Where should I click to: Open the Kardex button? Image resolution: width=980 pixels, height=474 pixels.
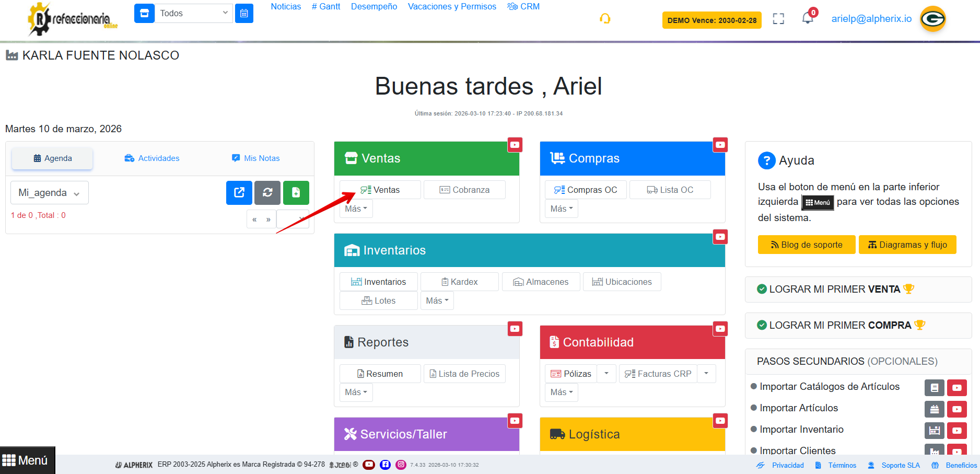point(459,282)
